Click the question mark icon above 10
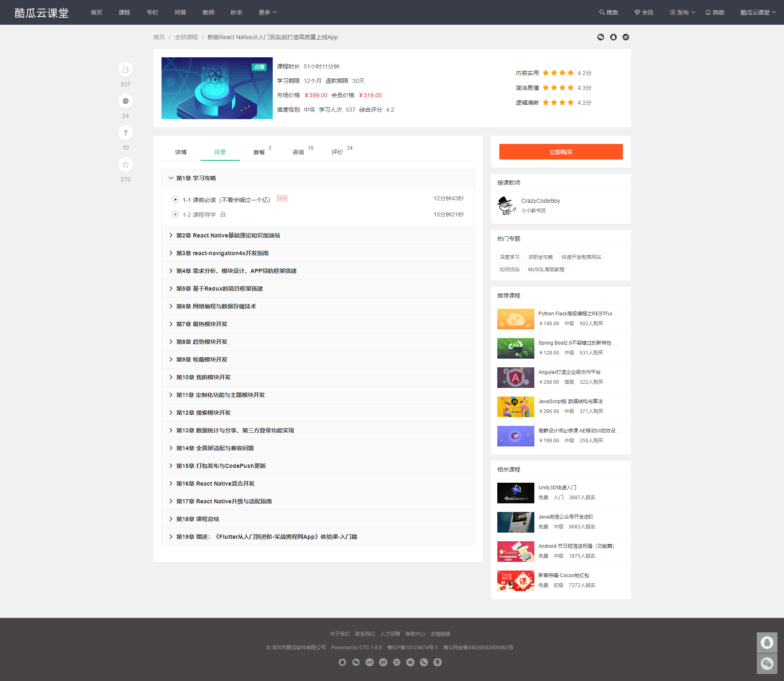Image resolution: width=784 pixels, height=681 pixels. [126, 133]
